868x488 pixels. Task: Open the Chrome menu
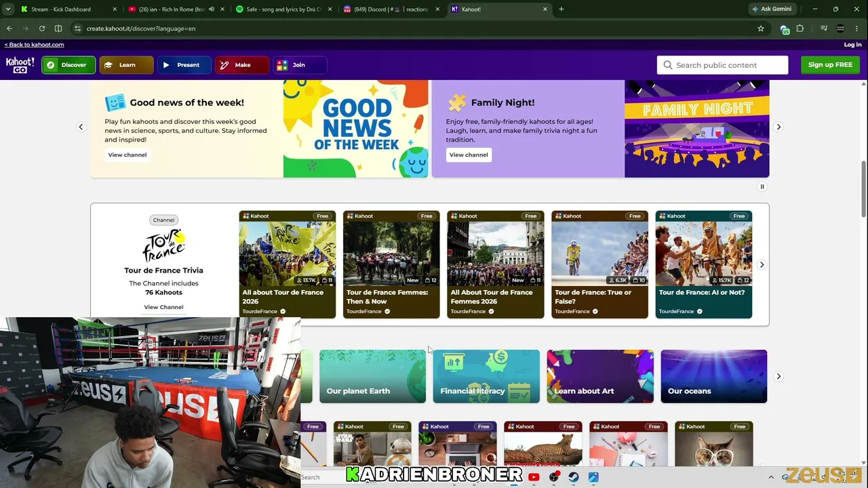point(857,28)
